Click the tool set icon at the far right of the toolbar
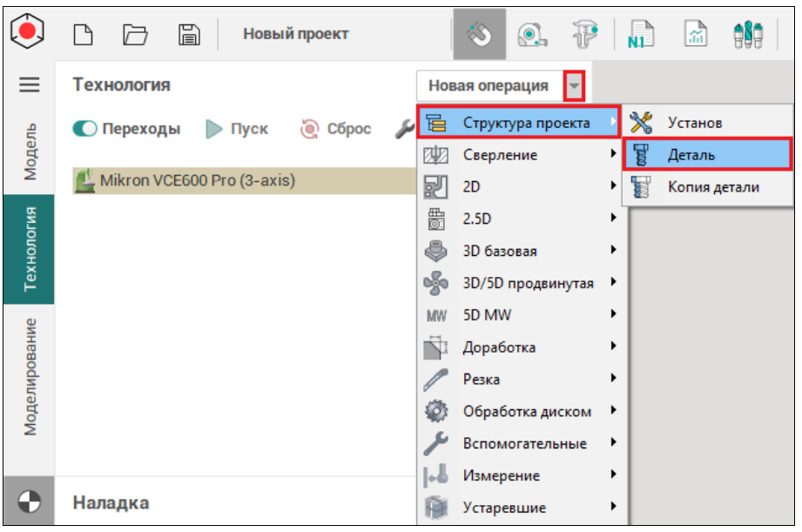This screenshot has width=802, height=532. 748,34
